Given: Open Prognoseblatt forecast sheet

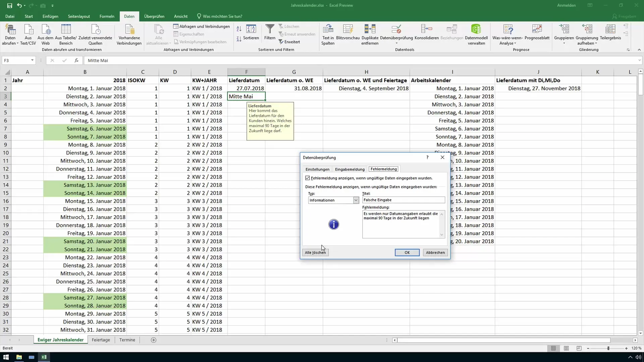Looking at the screenshot, I should 537,33.
